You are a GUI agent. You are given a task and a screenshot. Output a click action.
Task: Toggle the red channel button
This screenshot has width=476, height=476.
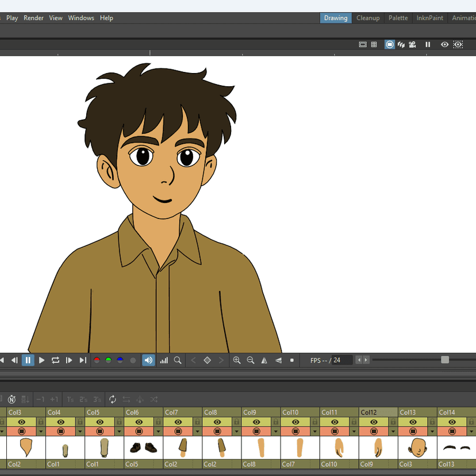pyautogui.click(x=97, y=360)
